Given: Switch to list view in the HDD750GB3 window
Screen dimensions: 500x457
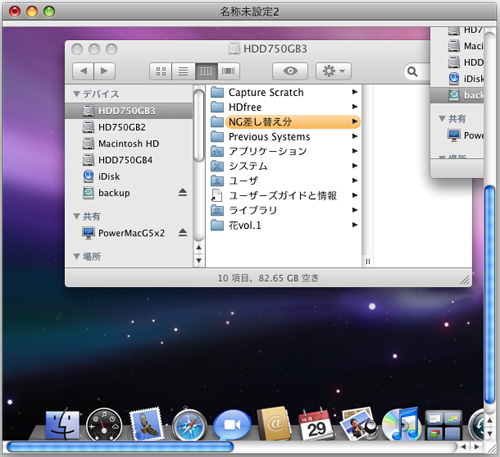Looking at the screenshot, I should pyautogui.click(x=183, y=71).
